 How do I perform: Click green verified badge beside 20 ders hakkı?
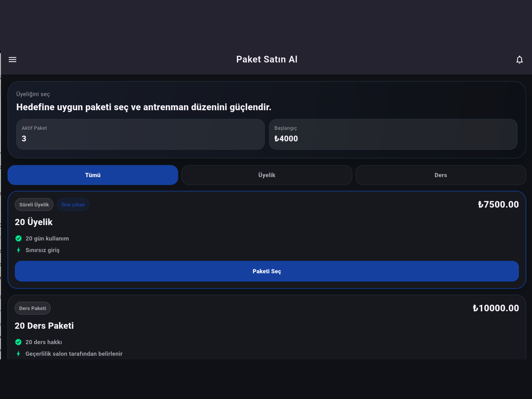(18, 342)
